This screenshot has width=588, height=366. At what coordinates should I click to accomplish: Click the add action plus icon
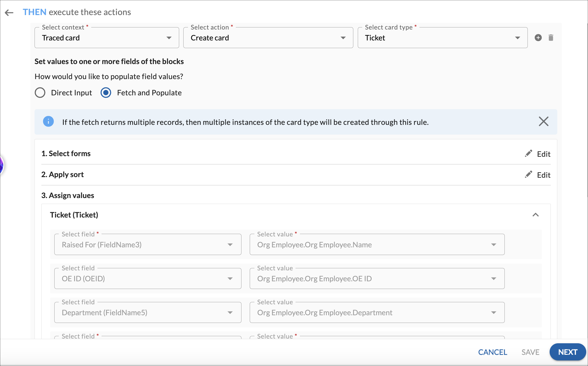[x=538, y=38]
